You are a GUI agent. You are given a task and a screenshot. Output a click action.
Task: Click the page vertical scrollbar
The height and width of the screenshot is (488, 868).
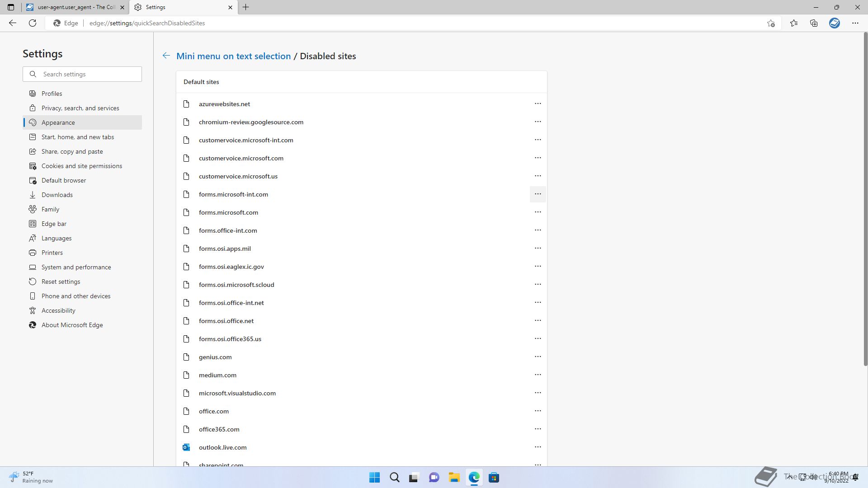click(x=865, y=199)
